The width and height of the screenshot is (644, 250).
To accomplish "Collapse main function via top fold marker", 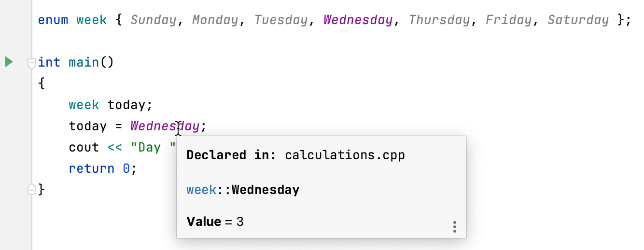I will click(32, 63).
